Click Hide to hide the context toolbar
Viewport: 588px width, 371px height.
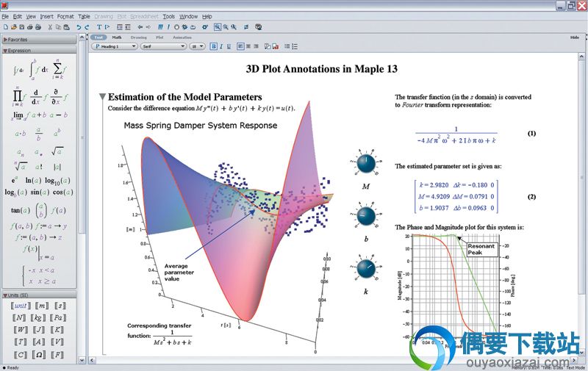click(x=575, y=37)
